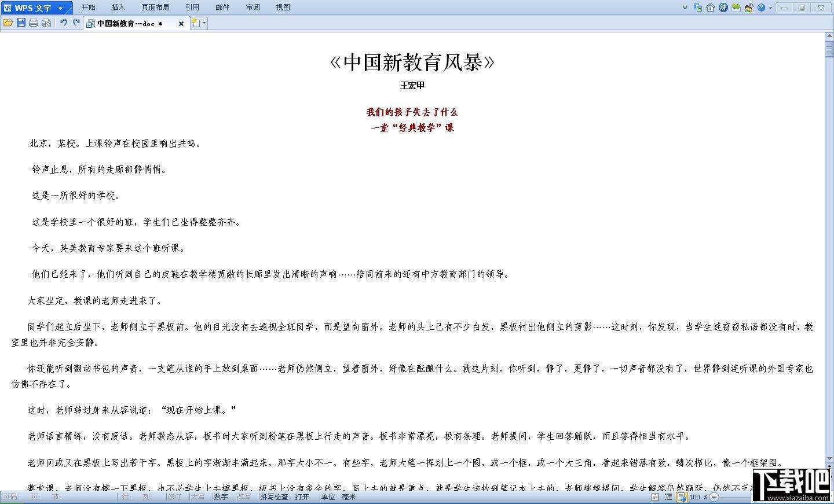Open the 页面布局 ribbon tab
The width and height of the screenshot is (834, 504).
(155, 8)
